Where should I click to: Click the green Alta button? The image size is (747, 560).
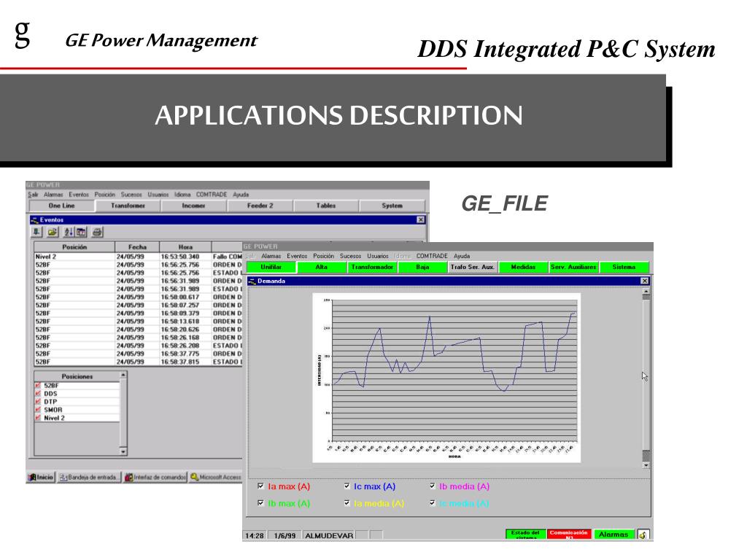pyautogui.click(x=322, y=267)
